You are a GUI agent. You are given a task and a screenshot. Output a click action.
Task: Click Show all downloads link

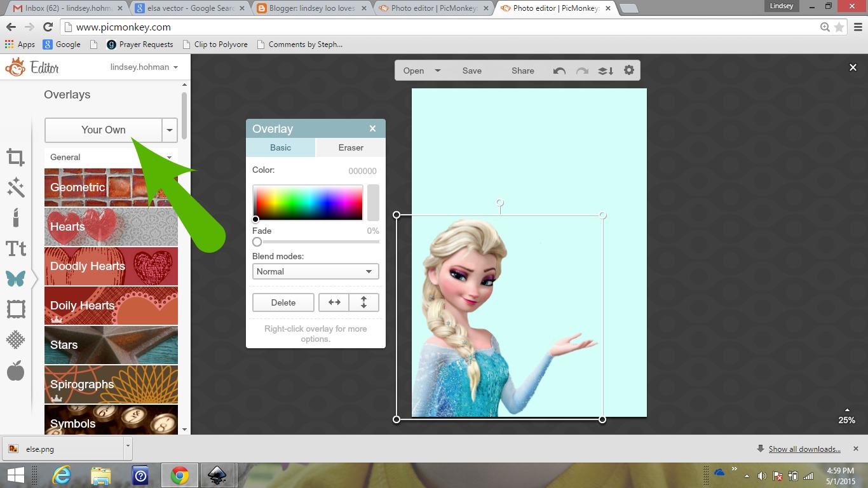click(804, 449)
